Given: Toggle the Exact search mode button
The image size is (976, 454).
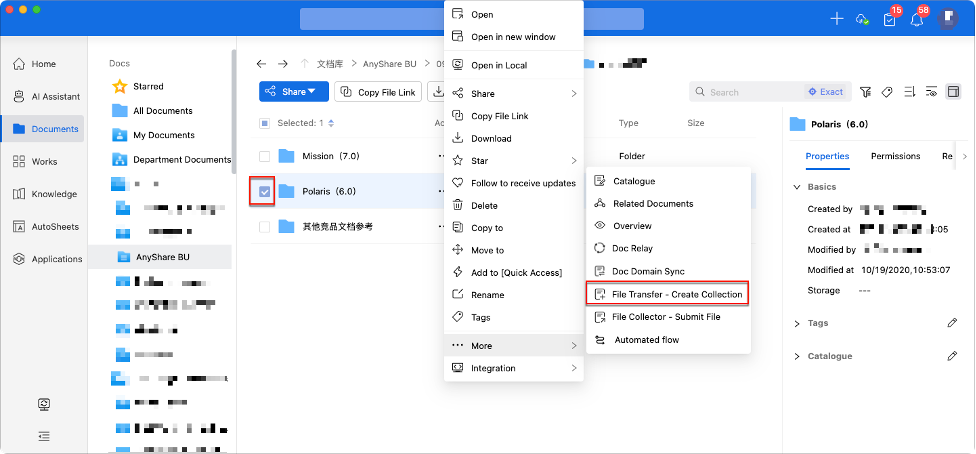Looking at the screenshot, I should (x=825, y=92).
